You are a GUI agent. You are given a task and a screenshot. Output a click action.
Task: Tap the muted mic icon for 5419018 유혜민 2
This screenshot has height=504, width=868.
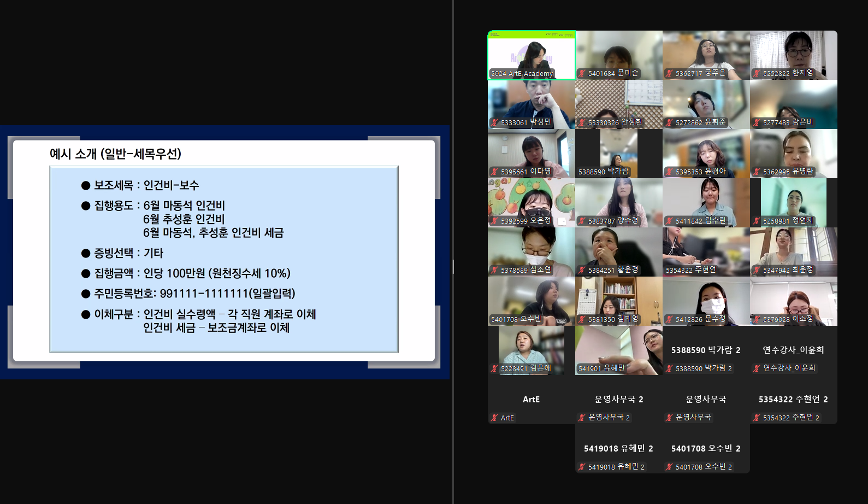pos(582,467)
